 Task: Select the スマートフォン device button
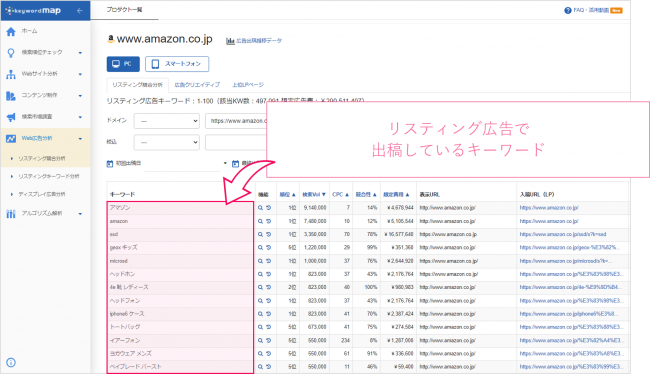pos(177,64)
